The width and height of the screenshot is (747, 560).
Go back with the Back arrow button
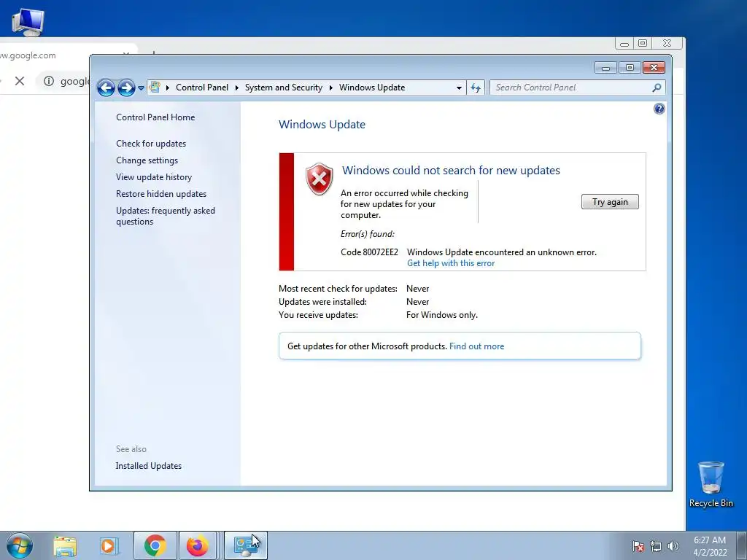click(x=106, y=87)
